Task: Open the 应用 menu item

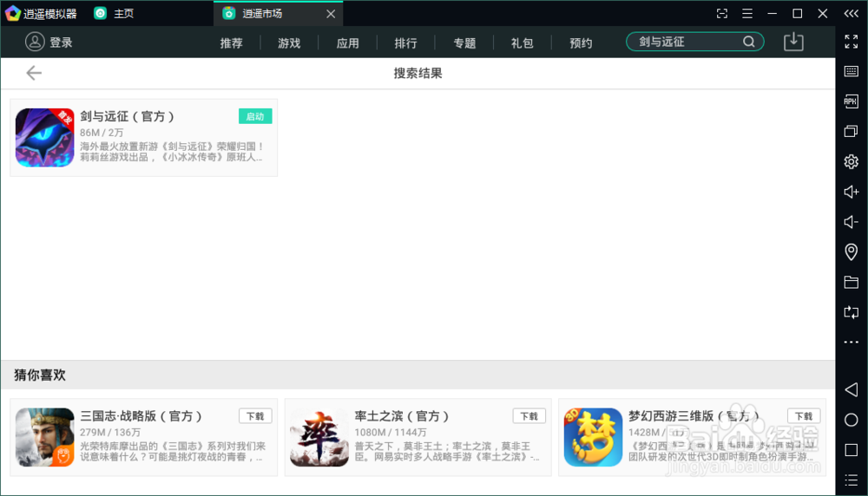Action: coord(348,42)
